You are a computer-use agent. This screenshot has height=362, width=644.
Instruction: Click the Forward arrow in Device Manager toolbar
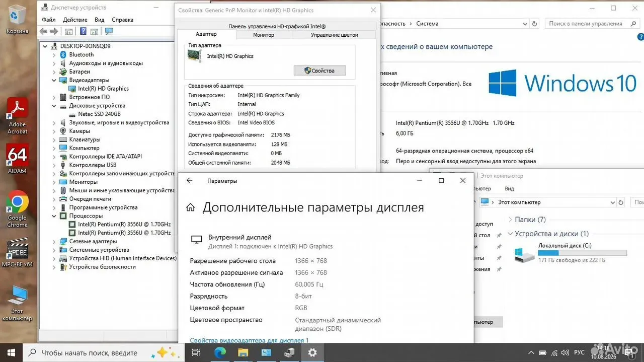pyautogui.click(x=54, y=31)
